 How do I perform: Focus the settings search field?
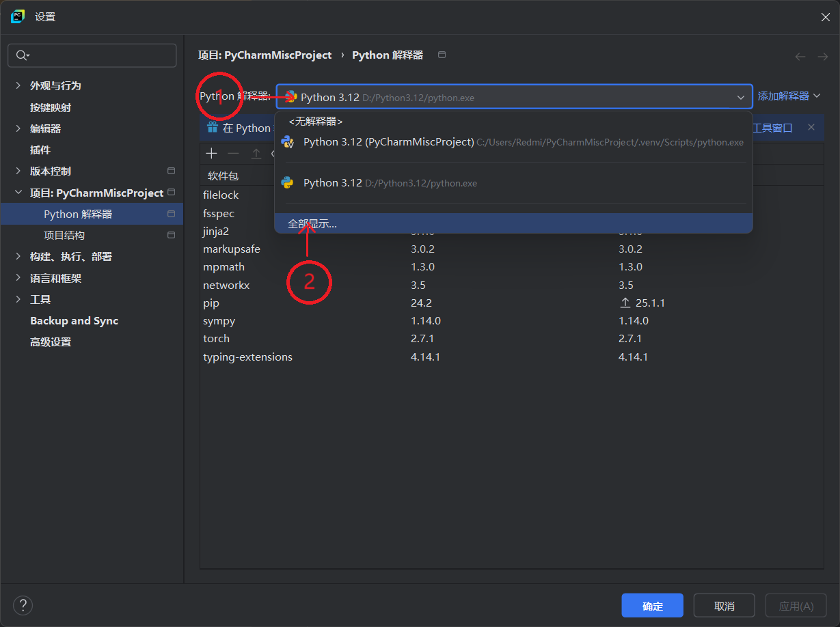[x=92, y=55]
